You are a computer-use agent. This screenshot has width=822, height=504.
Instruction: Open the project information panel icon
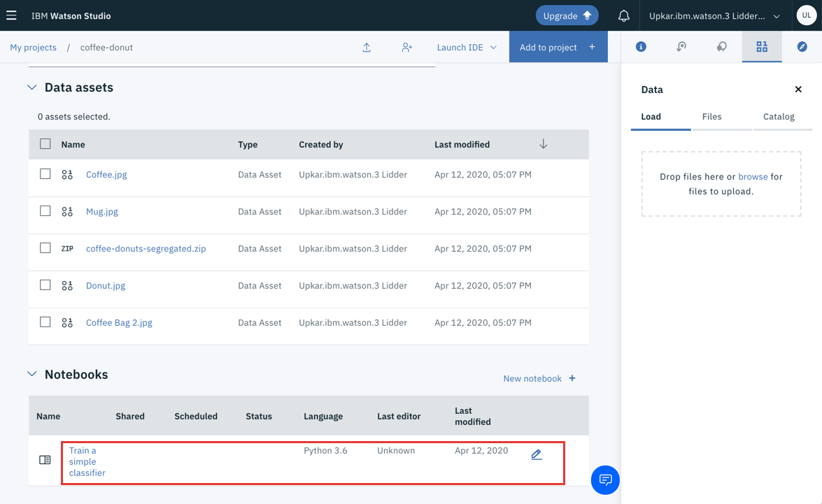coord(641,47)
